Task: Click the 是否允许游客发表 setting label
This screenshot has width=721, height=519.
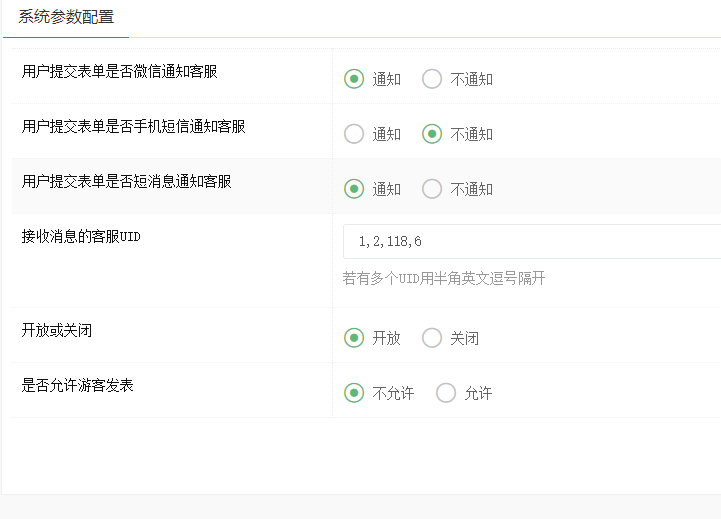Action: pyautogui.click(x=77, y=385)
